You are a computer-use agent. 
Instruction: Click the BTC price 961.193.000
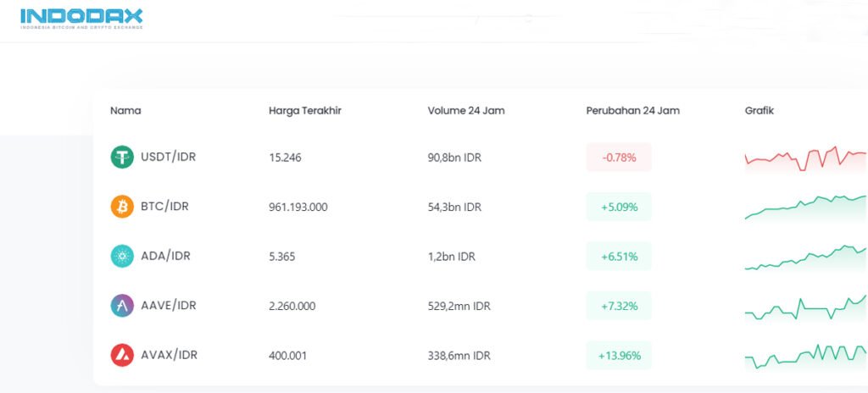click(x=298, y=207)
